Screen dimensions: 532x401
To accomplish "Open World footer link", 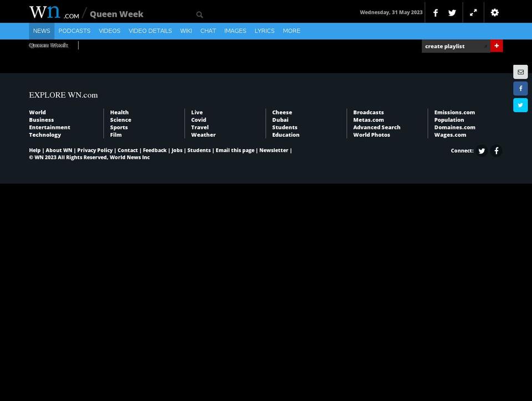I will pyautogui.click(x=37, y=112).
